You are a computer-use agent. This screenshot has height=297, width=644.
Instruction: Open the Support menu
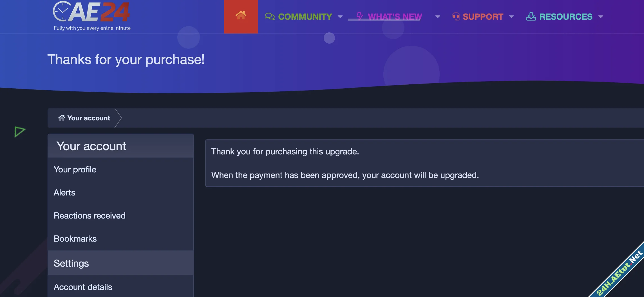pyautogui.click(x=483, y=17)
